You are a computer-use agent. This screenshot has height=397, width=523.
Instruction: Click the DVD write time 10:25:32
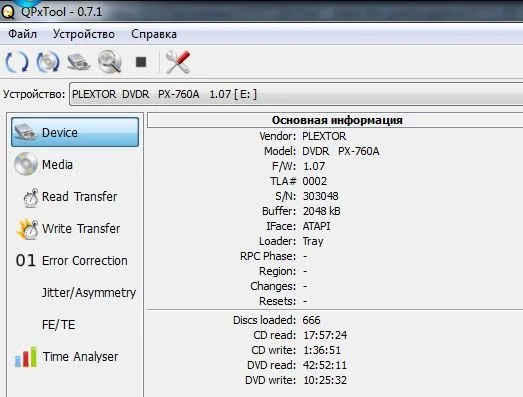point(325,380)
